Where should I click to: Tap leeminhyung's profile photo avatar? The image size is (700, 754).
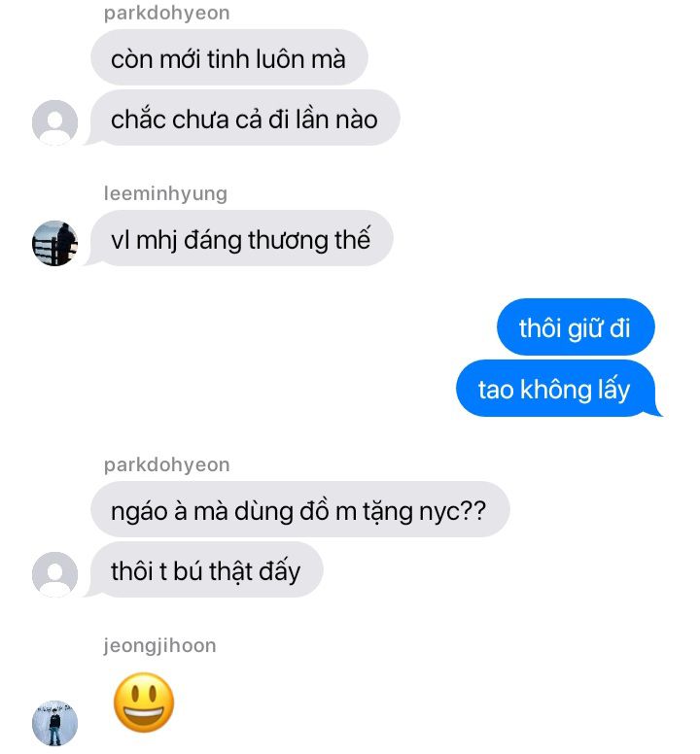[x=54, y=243]
